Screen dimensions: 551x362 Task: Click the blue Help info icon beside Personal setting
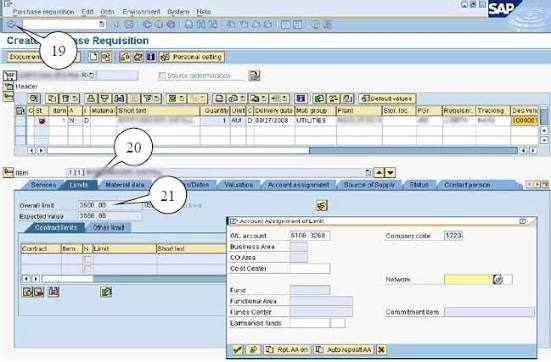click(151, 57)
